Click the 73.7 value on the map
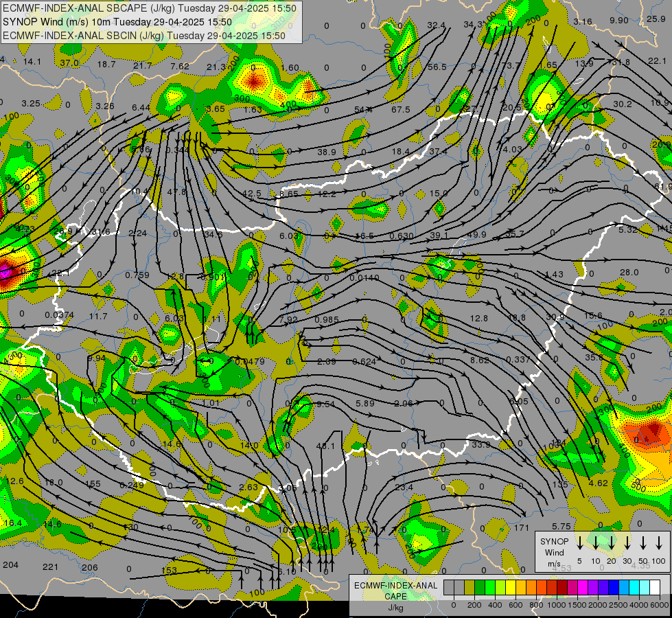Image resolution: width=672 pixels, height=618 pixels. coord(511,65)
